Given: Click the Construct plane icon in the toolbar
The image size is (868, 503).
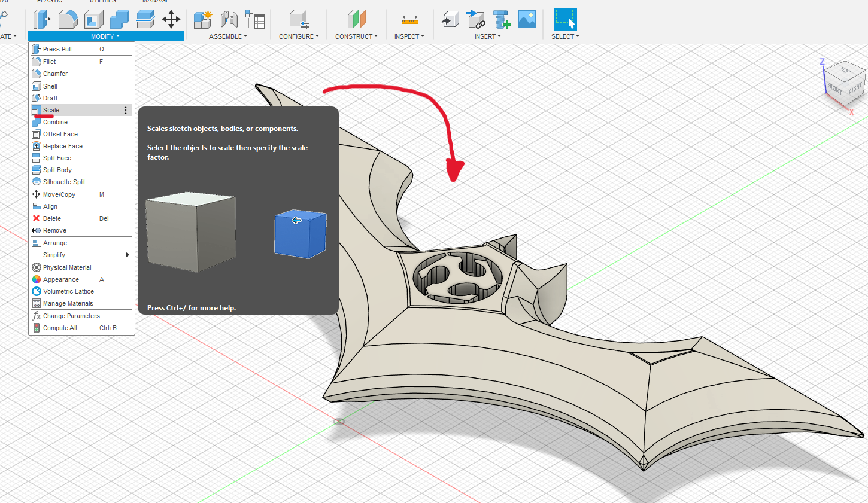Looking at the screenshot, I should 356,19.
